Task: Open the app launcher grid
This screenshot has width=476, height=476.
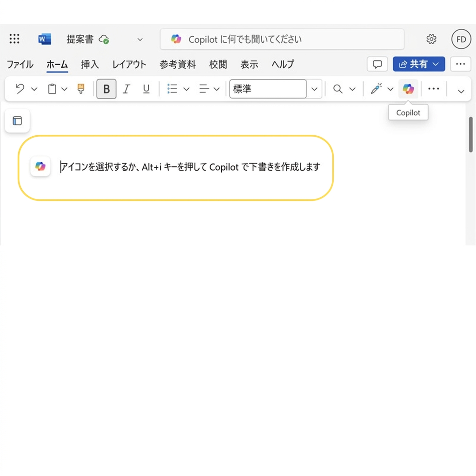Action: [x=14, y=39]
